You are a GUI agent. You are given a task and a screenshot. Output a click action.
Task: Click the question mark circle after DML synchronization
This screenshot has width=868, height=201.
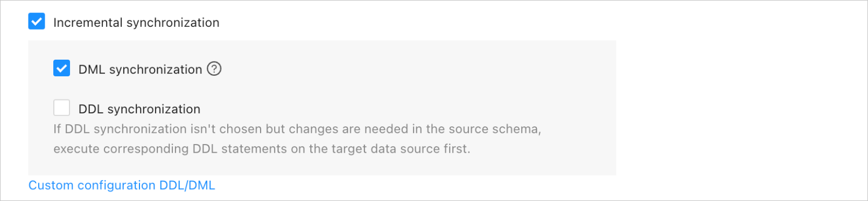coord(214,69)
